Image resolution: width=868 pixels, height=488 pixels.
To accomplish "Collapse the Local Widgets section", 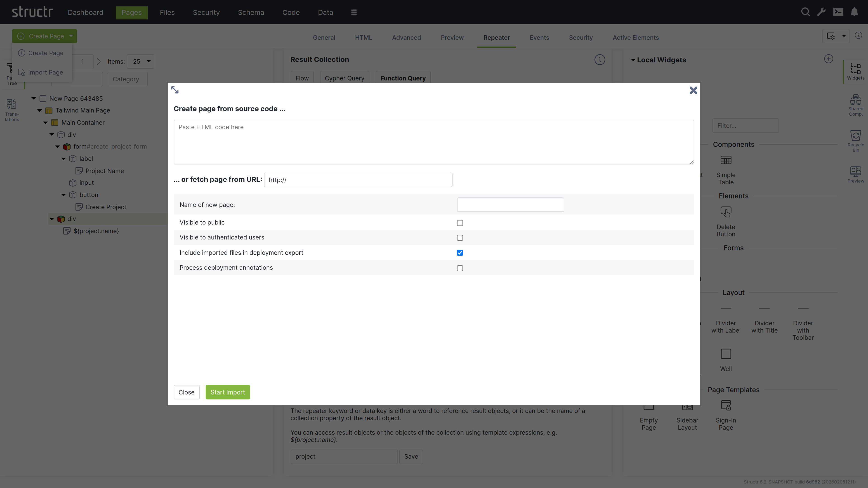I will coord(633,60).
